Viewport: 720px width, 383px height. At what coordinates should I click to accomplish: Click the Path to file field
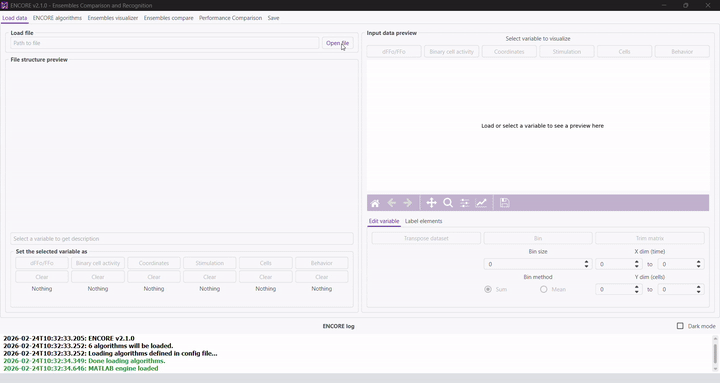[x=164, y=43]
